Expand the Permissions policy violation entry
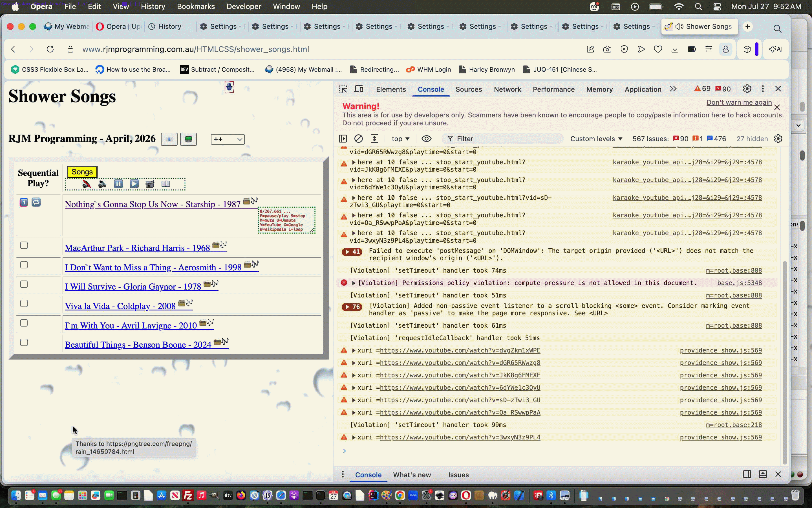The image size is (812, 508). pos(354,283)
